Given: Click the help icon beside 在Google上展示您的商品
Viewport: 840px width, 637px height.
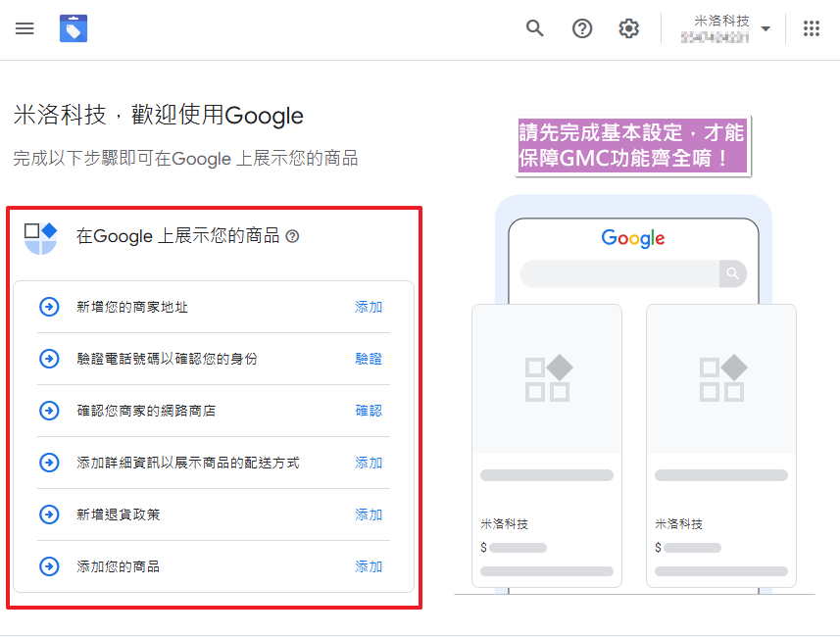Looking at the screenshot, I should (292, 236).
